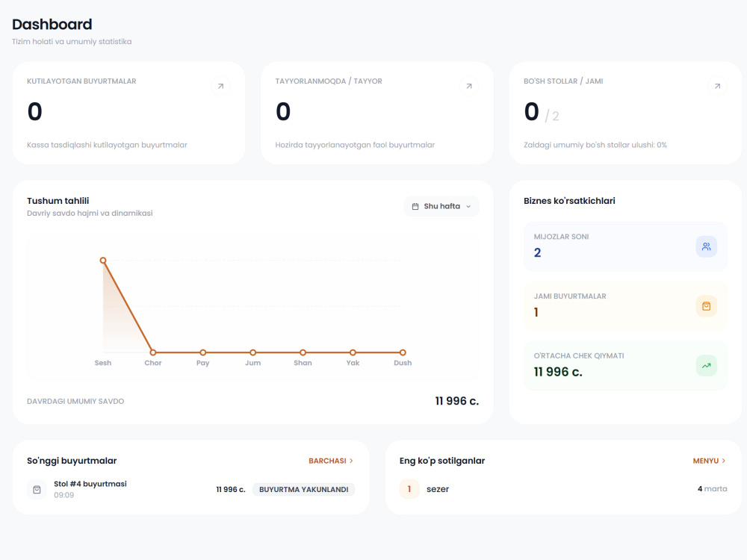Viewport: 747px width, 560px height.
Task: Open the Jami Buyurtmalar metric card
Action: tap(625, 306)
